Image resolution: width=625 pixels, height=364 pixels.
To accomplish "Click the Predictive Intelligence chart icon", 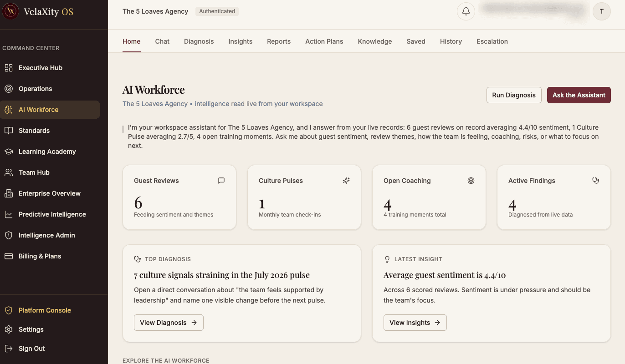I will point(8,214).
